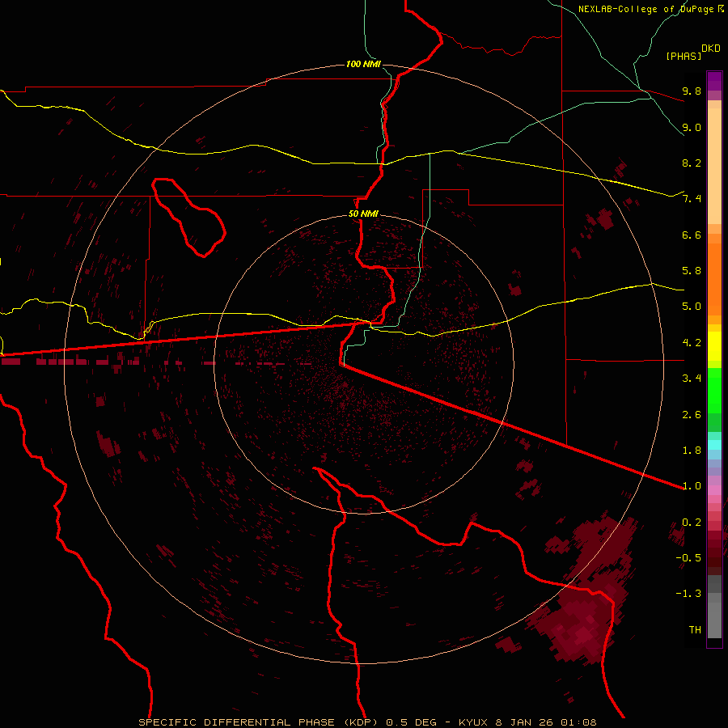Click the Specific Differential Phase caption
Viewport: 728px width, 728px height.
(x=367, y=722)
